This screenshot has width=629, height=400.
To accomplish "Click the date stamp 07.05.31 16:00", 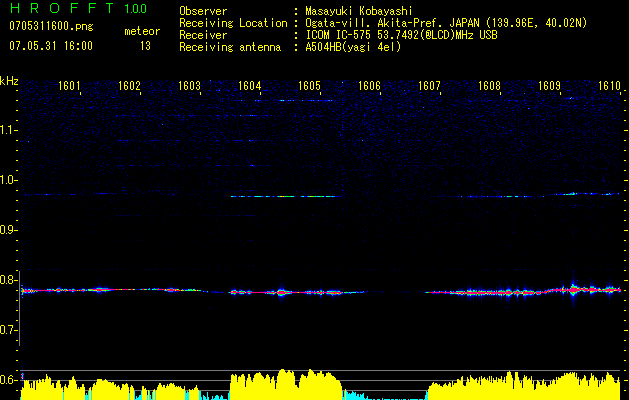I will (x=51, y=46).
